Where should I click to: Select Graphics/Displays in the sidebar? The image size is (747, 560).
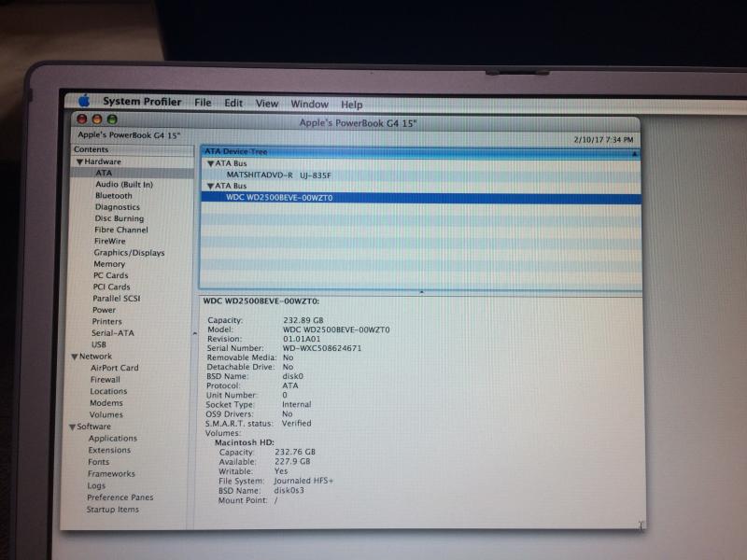point(129,253)
